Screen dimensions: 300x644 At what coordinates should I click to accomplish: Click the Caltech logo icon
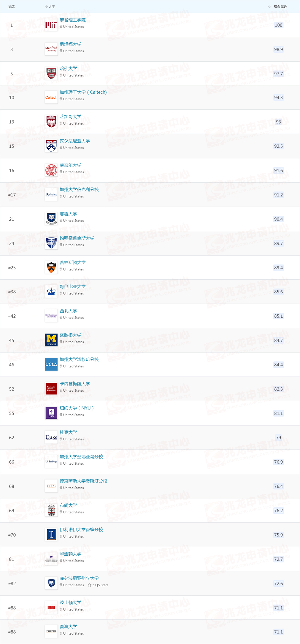coord(51,98)
